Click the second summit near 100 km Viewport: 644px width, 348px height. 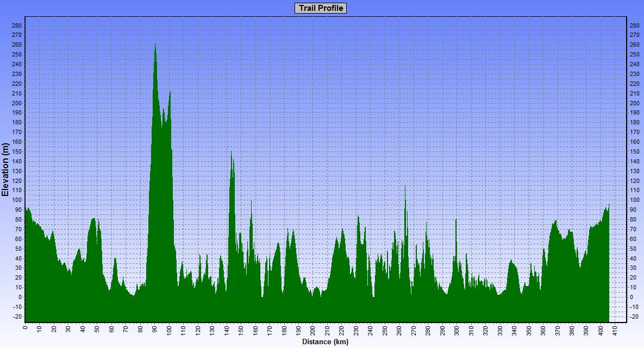pos(170,92)
